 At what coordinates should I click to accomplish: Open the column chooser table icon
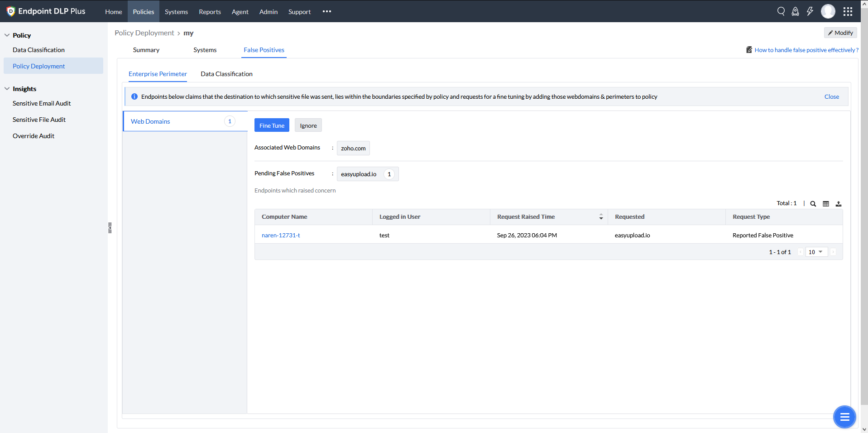pyautogui.click(x=825, y=204)
